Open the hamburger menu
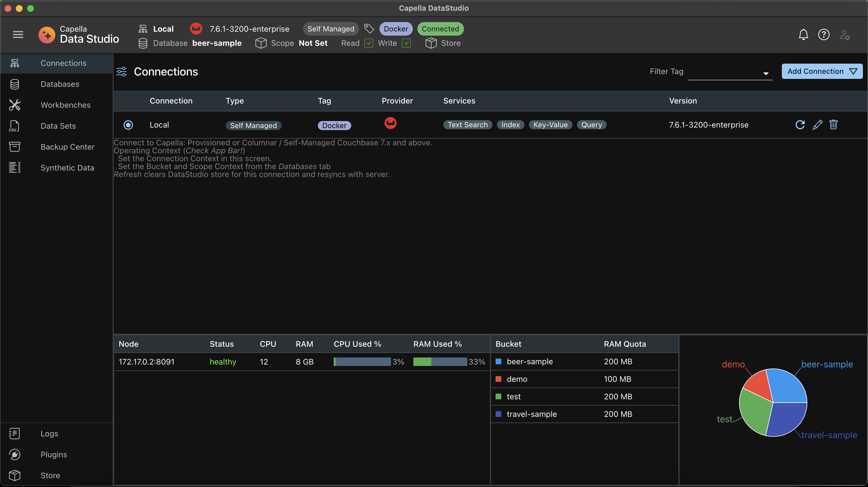The height and width of the screenshot is (487, 868). point(18,35)
